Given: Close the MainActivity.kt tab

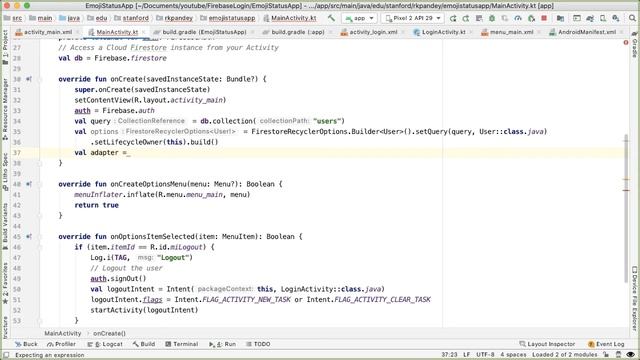Looking at the screenshot, I should coord(143,32).
